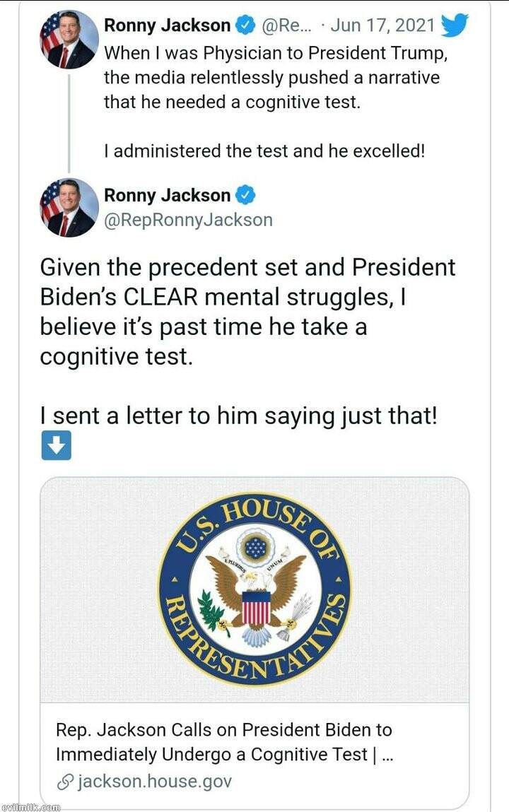Click verified badge beside top Ronny Jackson name
Screen dimensions: 509x812
click(245, 26)
